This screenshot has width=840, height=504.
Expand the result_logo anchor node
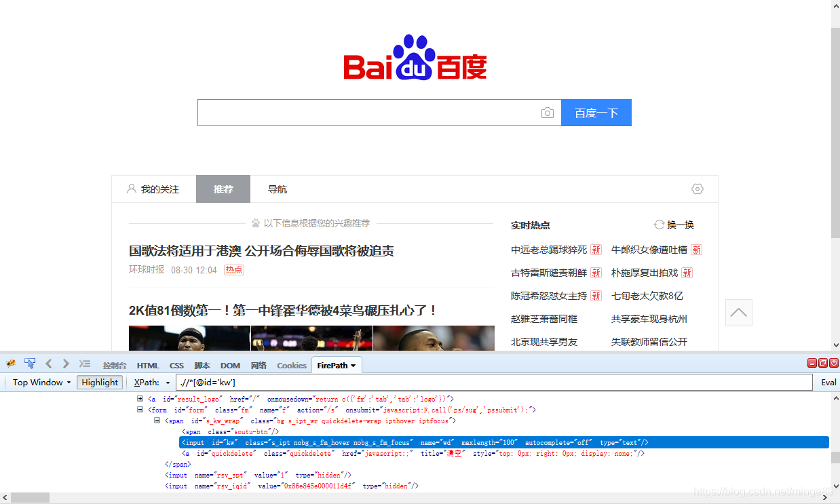(x=140, y=399)
